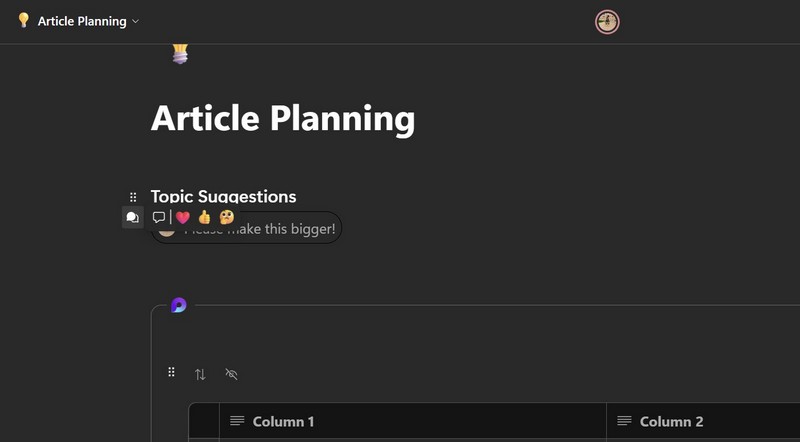Screen dimensions: 800x442
Task: Add a comment using the speech bubble icon
Action: click(x=158, y=217)
